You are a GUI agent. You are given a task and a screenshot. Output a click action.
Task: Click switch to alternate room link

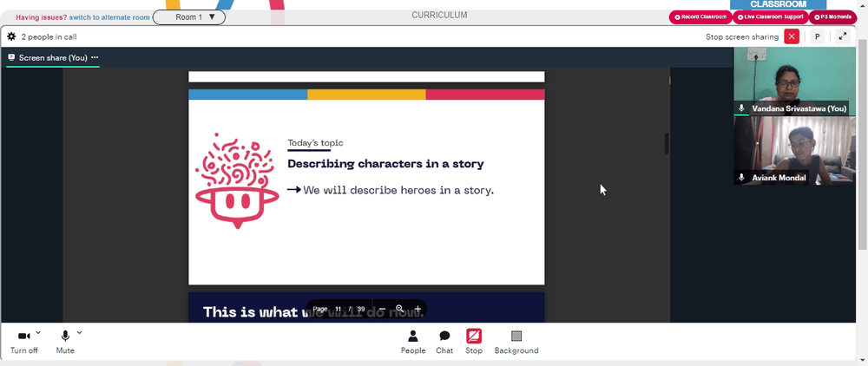tap(109, 17)
